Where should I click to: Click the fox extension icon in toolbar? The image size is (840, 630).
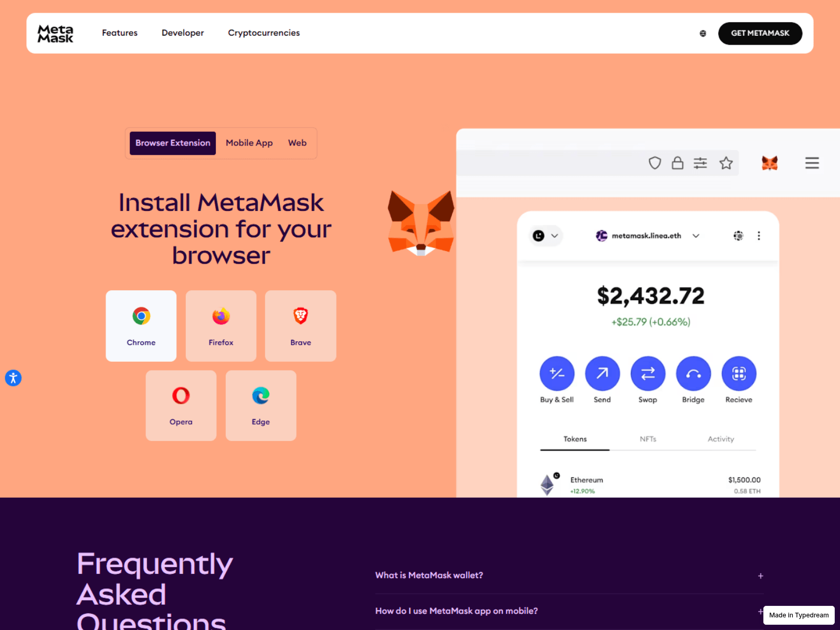point(770,163)
